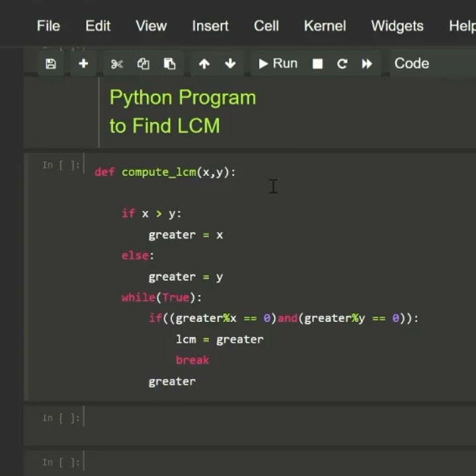476x476 pixels.
Task: Click the def compute_lcm(x,y): line
Action: [x=165, y=172]
